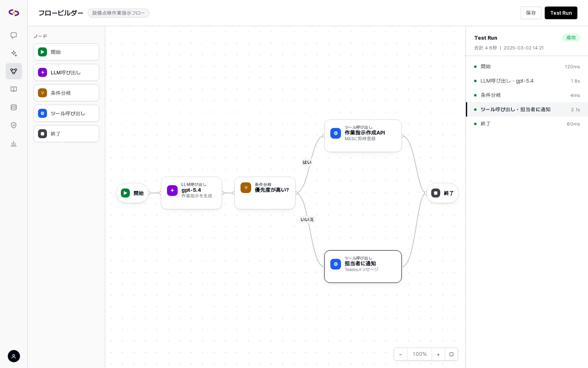Click the はい edge label
Viewport: 588px width, 368px height.
(307, 162)
